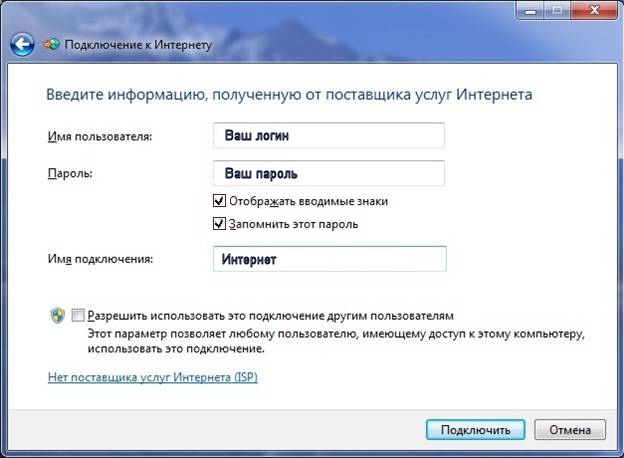
Task: Close the window with the red X
Action: pyautogui.click(x=594, y=9)
